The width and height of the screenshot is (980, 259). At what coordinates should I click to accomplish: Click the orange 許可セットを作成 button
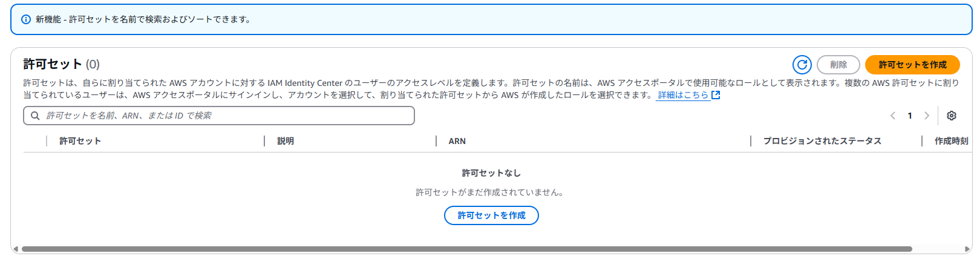click(x=912, y=65)
